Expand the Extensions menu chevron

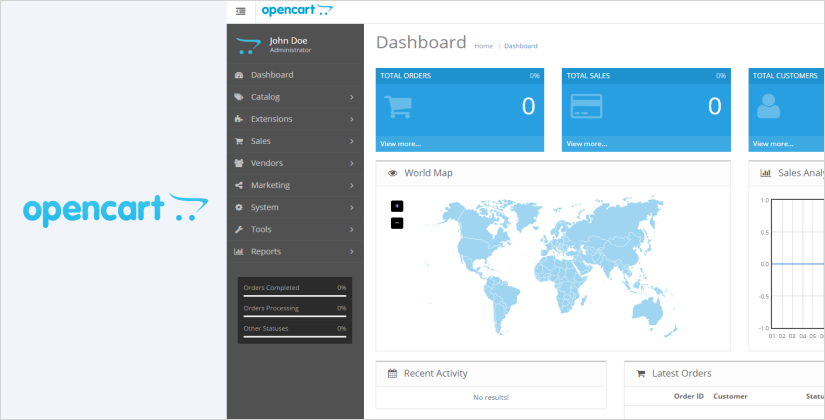tap(352, 119)
